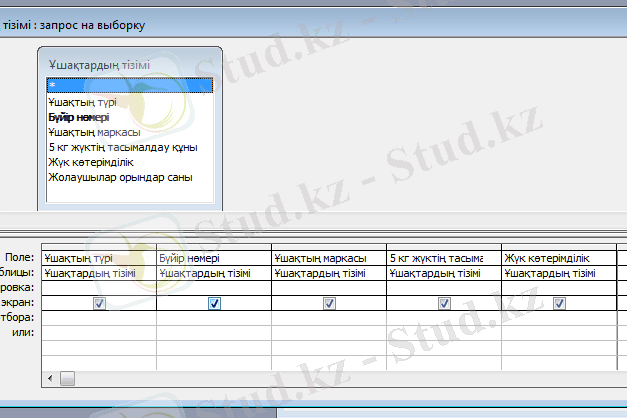Click the query window title 'запрос на выборку'
627x418 pixels.
92,25
